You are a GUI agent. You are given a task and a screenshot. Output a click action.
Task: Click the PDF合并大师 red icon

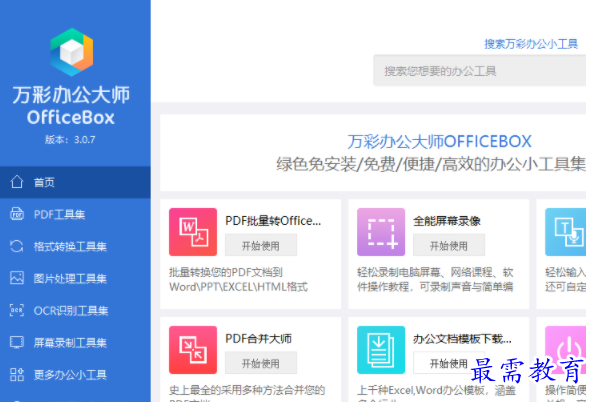pyautogui.click(x=193, y=350)
